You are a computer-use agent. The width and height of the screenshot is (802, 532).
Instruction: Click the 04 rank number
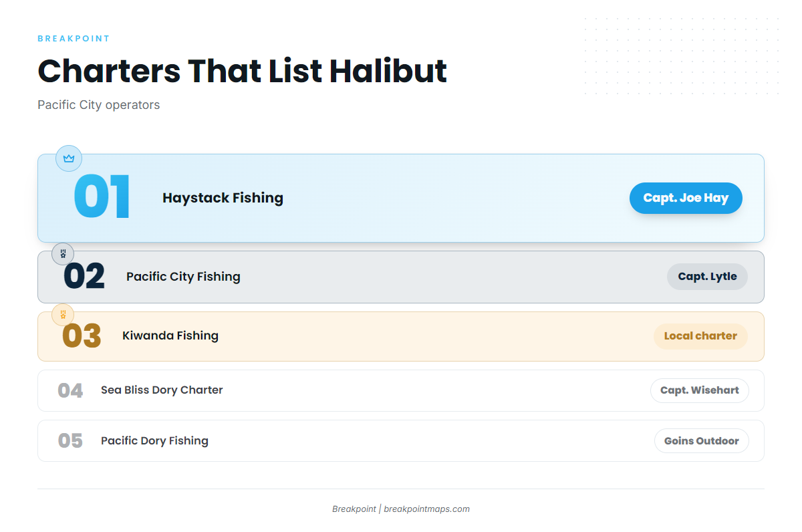click(70, 390)
